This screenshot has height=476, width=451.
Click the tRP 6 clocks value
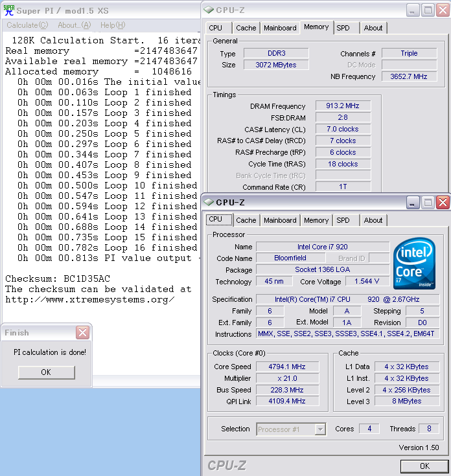coord(343,152)
